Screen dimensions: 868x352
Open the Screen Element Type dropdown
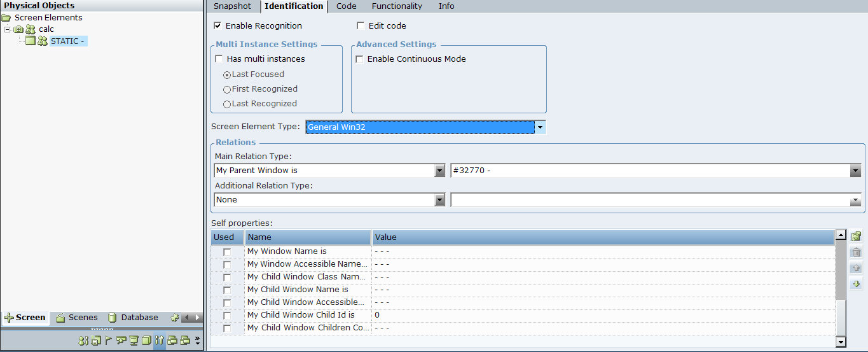click(x=540, y=127)
